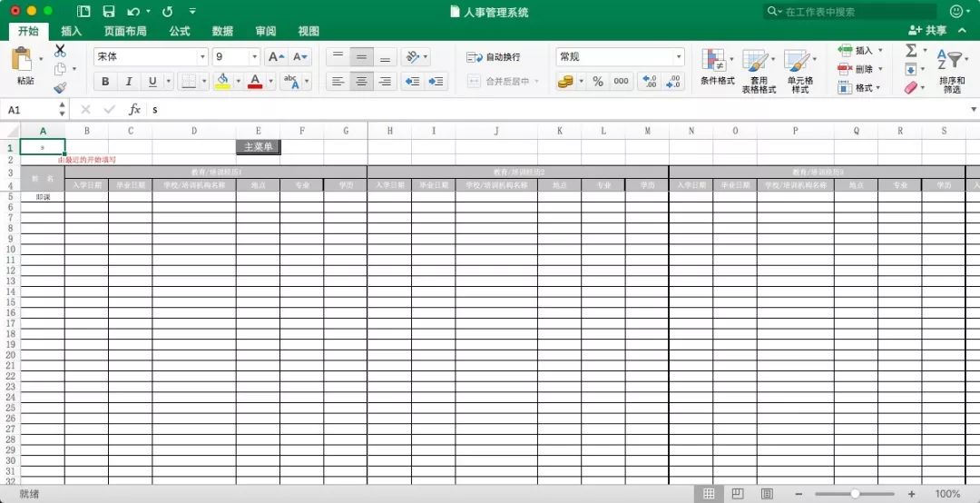Align text right
This screenshot has width=980, height=503.
point(385,82)
